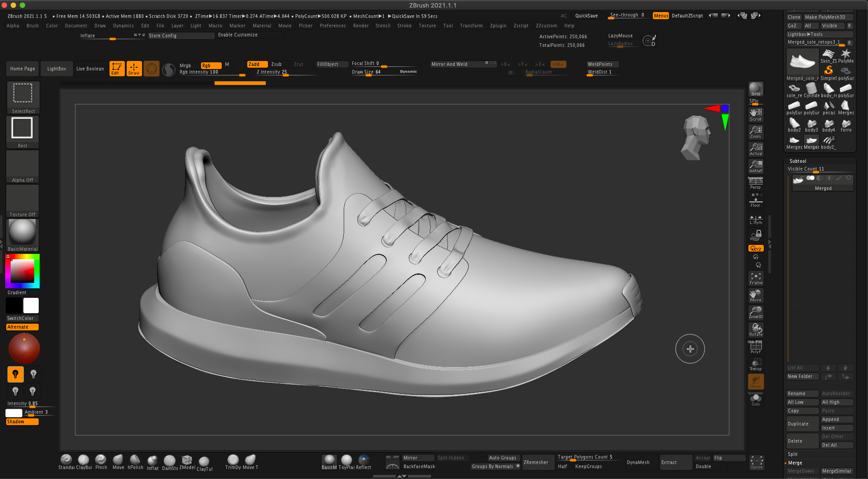The height and width of the screenshot is (479, 868).
Task: Choose the Inflat brush
Action: pyautogui.click(x=152, y=462)
